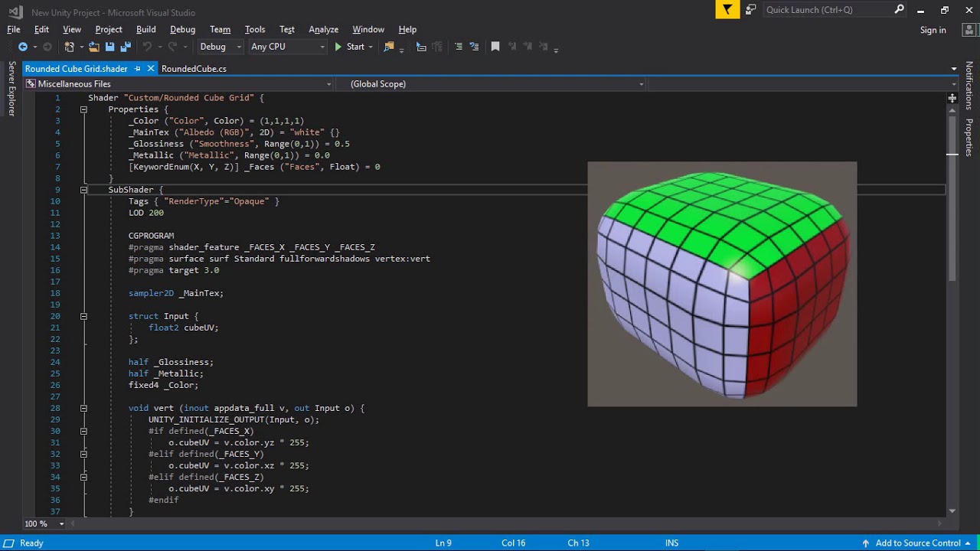Click the Open File folder icon
The image size is (980, 551).
point(93,47)
